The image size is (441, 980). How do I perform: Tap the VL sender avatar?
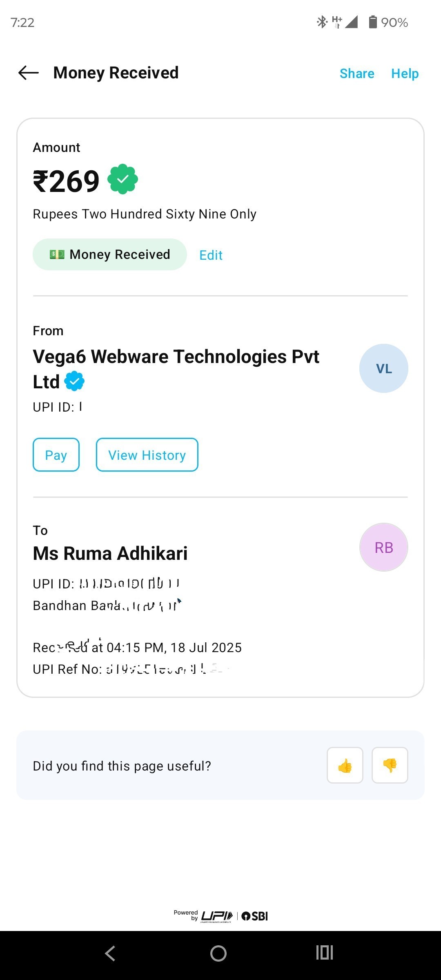click(x=383, y=368)
